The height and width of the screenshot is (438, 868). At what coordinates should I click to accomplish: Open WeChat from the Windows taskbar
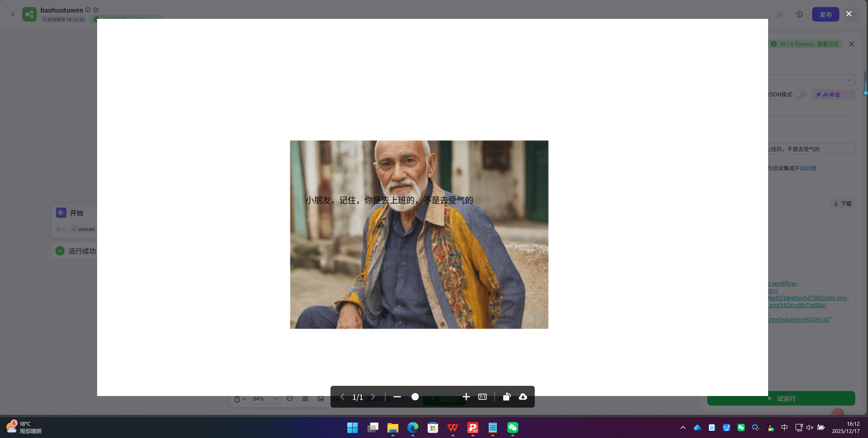513,428
